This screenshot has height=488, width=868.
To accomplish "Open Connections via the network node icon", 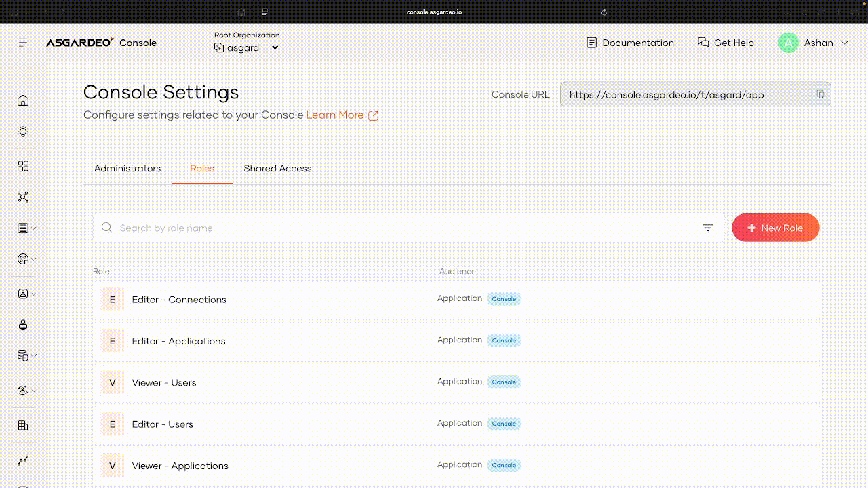I will click(x=23, y=197).
